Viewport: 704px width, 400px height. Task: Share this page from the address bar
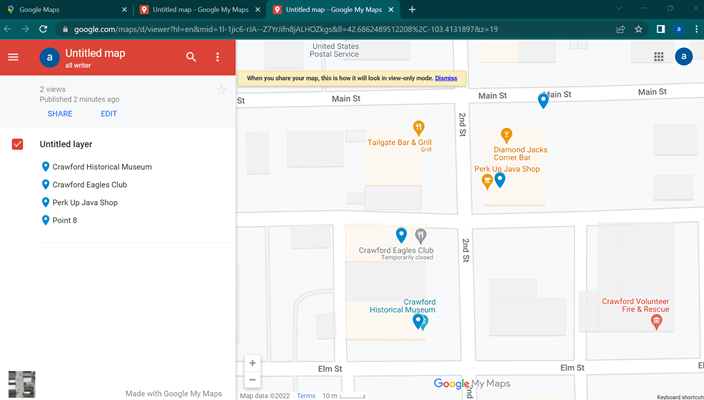point(620,29)
